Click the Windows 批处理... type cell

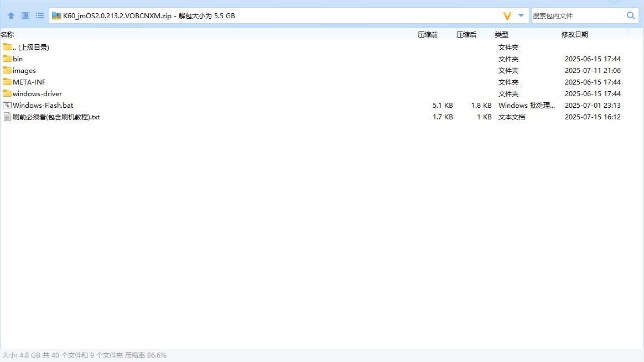click(x=527, y=106)
